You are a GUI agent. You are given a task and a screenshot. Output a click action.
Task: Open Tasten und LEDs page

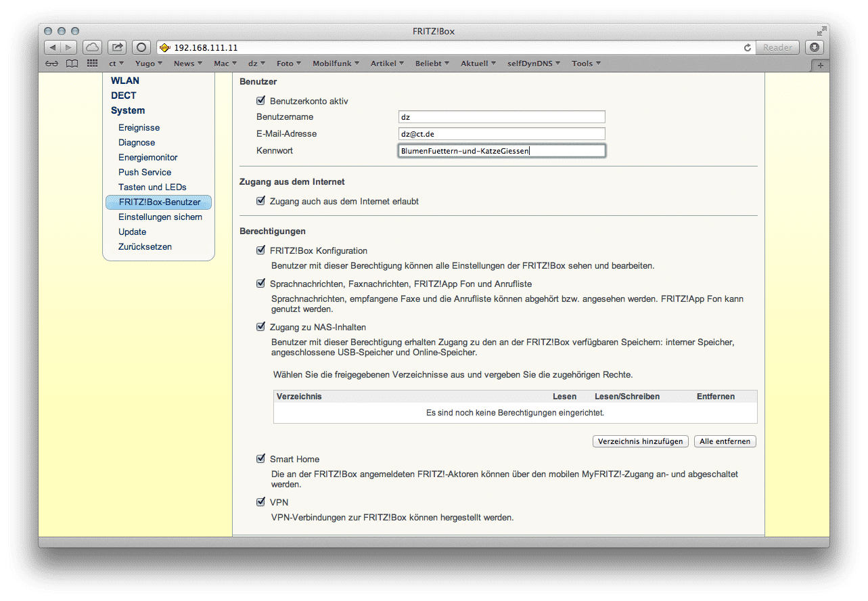[152, 187]
